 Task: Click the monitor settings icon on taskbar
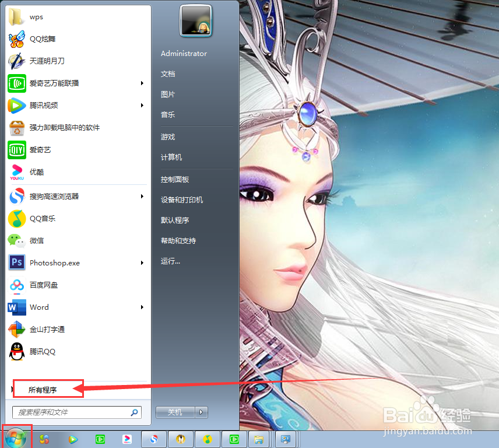pyautogui.click(x=286, y=439)
